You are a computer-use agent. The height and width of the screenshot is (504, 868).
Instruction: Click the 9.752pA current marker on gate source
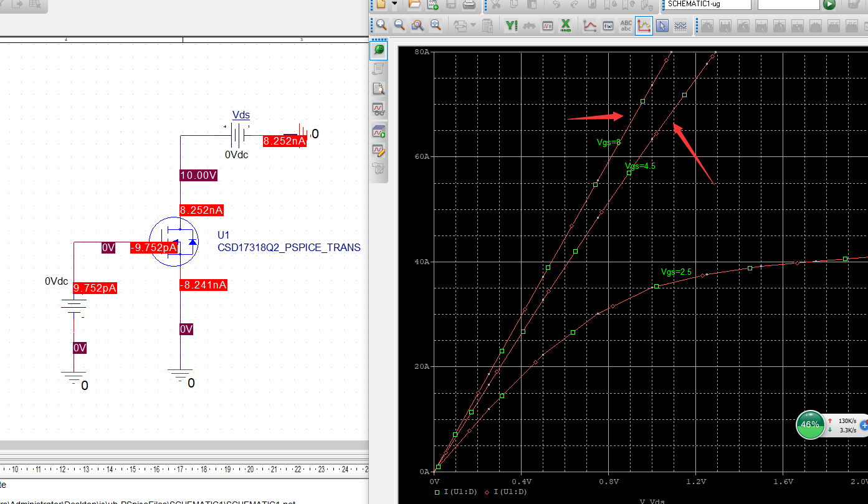pyautogui.click(x=95, y=288)
